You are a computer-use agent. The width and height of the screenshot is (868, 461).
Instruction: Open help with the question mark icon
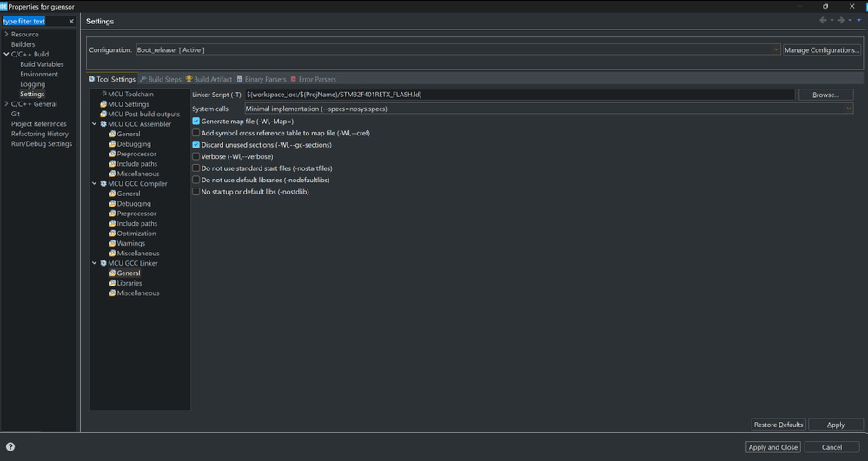point(10,446)
